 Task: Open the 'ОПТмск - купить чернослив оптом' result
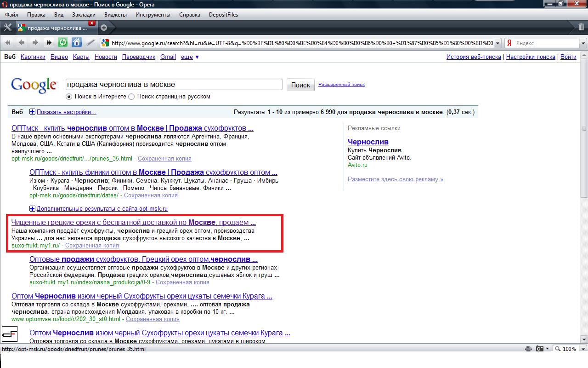coord(132,128)
